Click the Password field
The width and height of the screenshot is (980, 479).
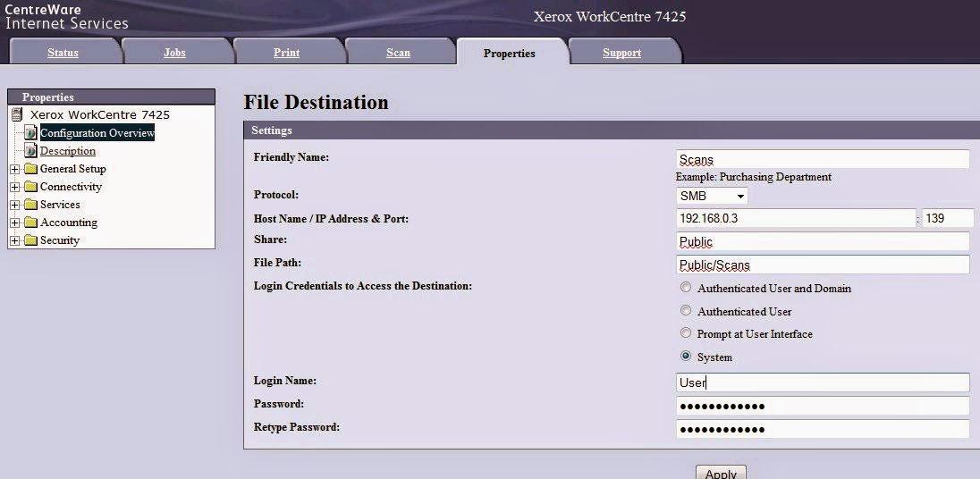point(823,406)
